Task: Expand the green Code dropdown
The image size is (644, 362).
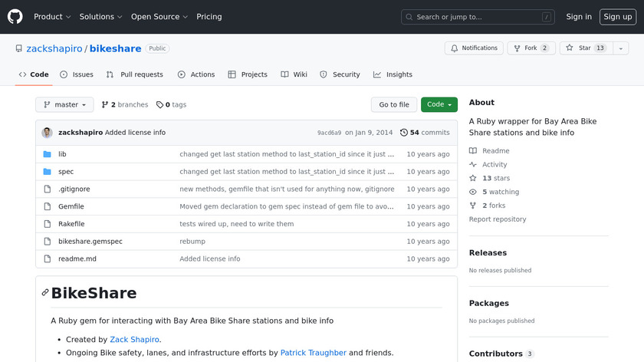Action: pyautogui.click(x=439, y=105)
